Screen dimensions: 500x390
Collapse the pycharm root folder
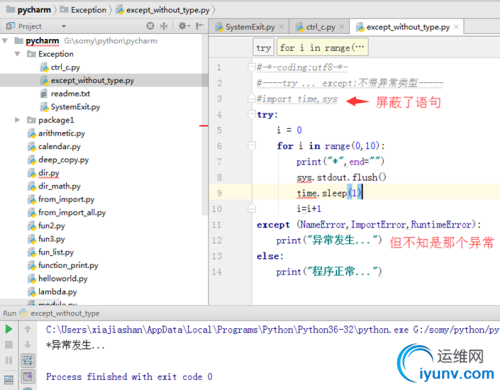5,41
